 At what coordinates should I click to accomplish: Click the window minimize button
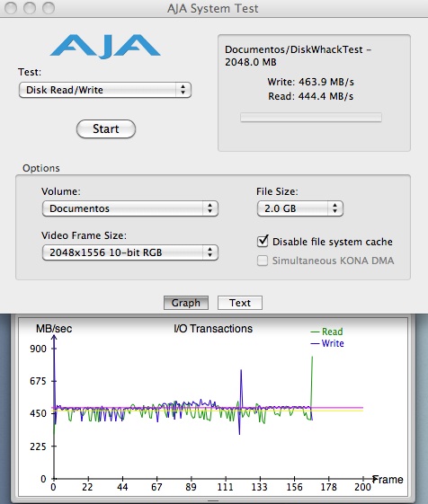click(30, 8)
